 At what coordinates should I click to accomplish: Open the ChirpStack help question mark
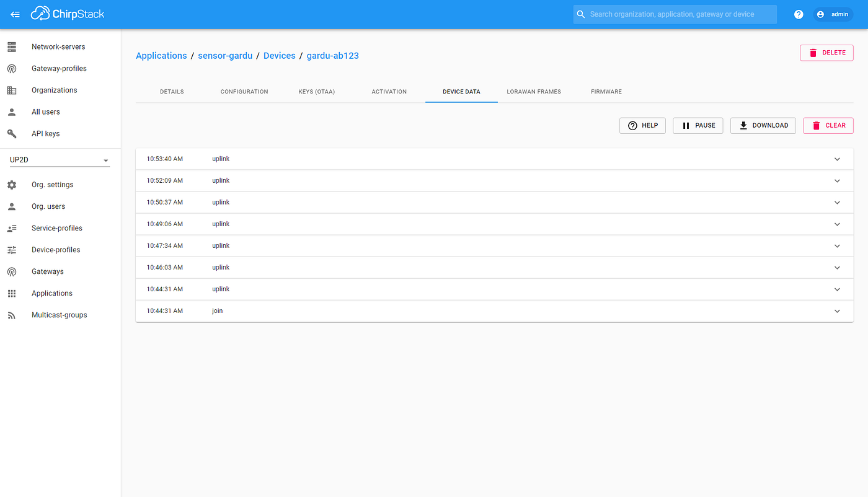click(798, 14)
